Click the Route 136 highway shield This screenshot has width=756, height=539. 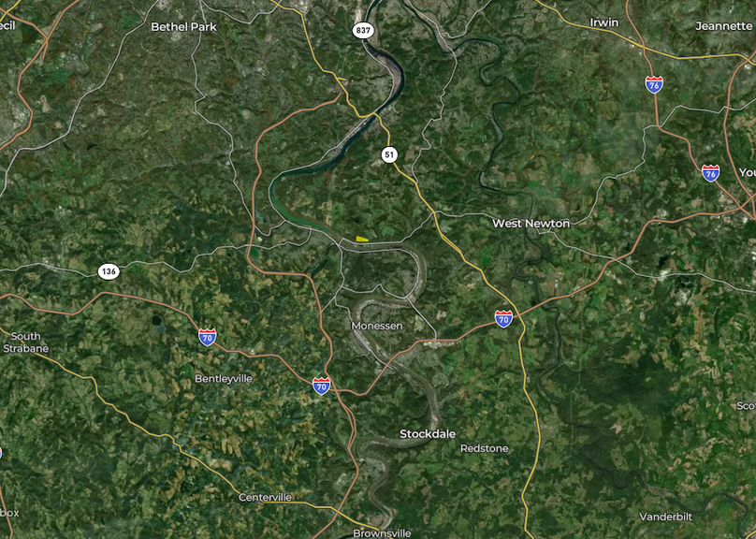click(x=109, y=271)
